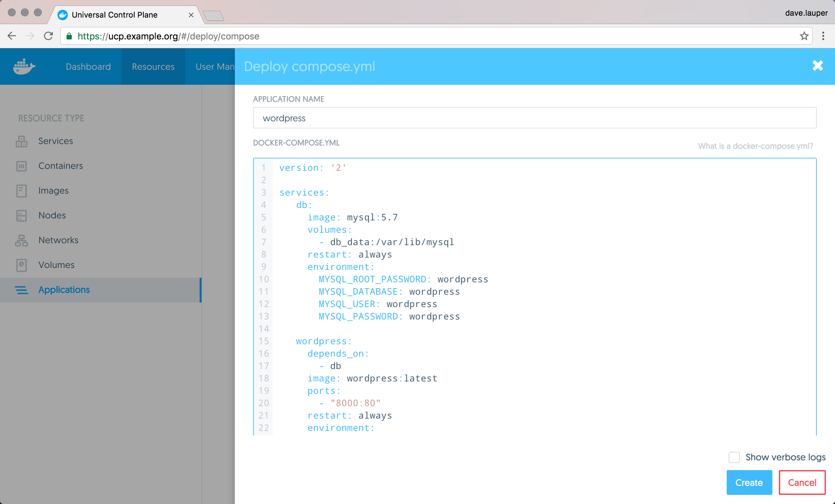Select the Containers sidebar icon
The image size is (835, 504).
[x=21, y=166]
